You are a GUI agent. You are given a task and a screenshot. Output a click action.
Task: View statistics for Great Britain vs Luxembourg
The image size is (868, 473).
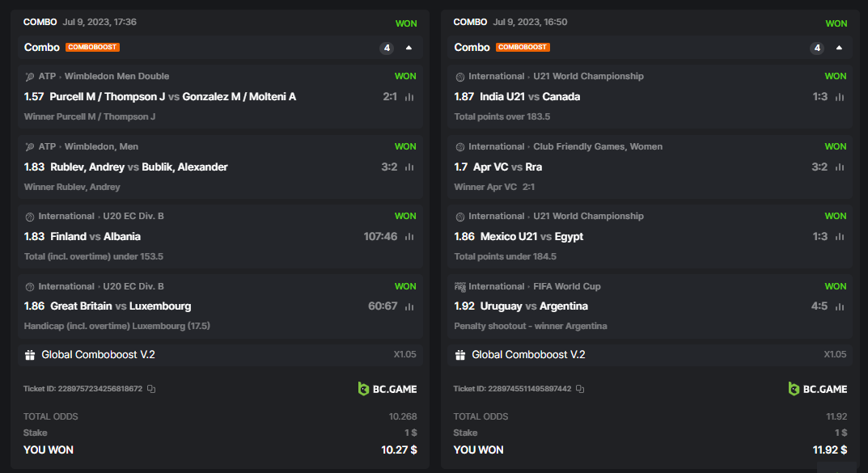pos(409,306)
